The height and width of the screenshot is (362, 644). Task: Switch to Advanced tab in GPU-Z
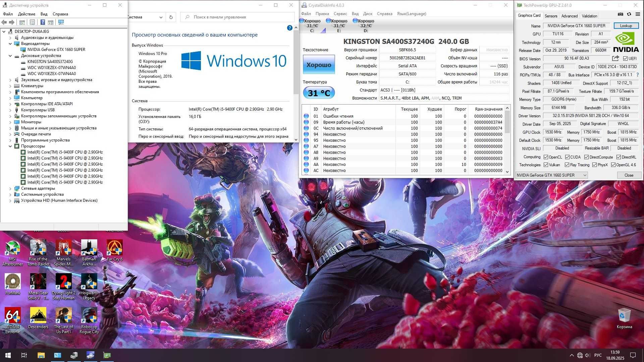click(569, 16)
